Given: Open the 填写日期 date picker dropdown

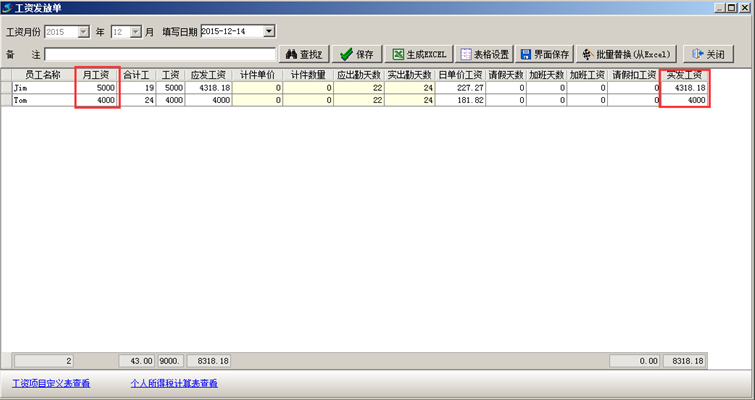Looking at the screenshot, I should [x=268, y=32].
